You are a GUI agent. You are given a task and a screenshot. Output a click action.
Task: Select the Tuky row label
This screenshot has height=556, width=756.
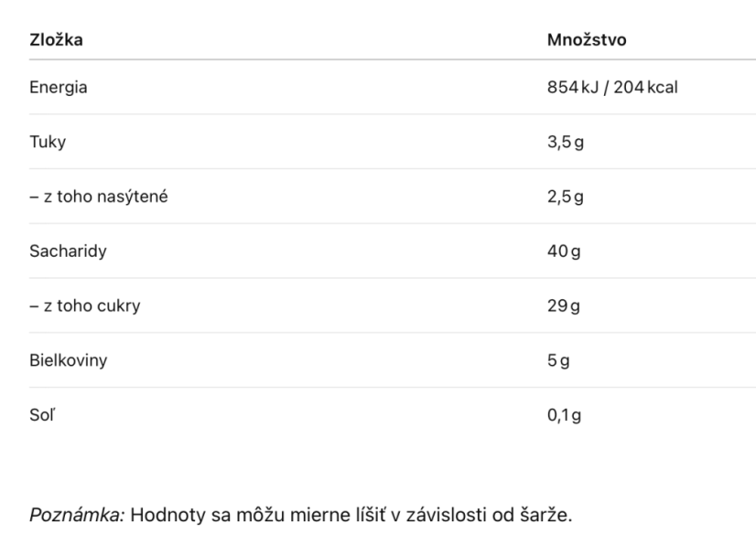click(48, 142)
